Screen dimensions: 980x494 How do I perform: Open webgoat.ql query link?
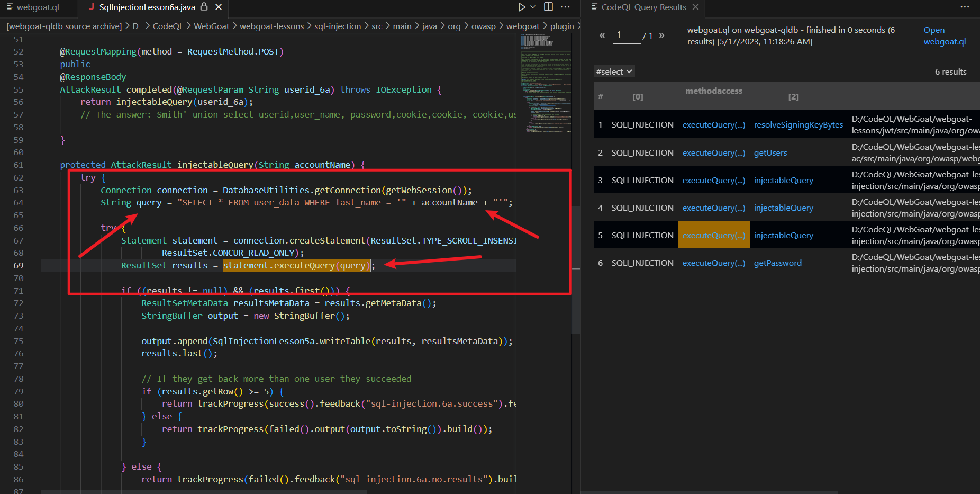click(945, 36)
